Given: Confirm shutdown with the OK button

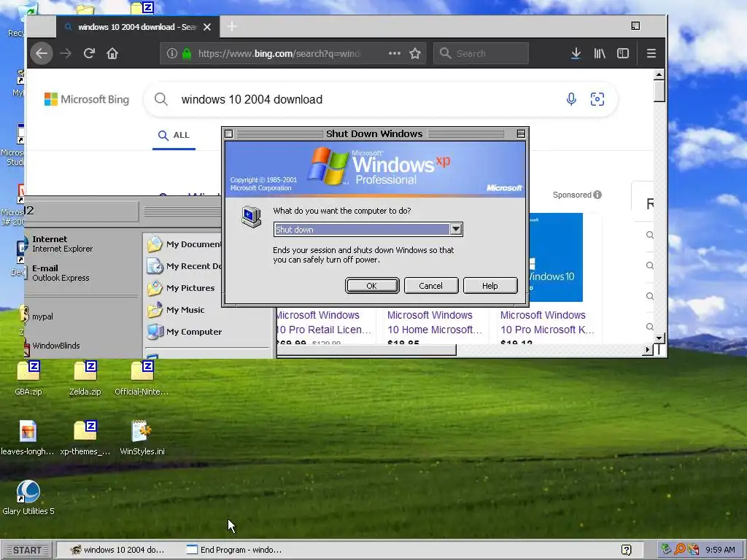Looking at the screenshot, I should (372, 286).
